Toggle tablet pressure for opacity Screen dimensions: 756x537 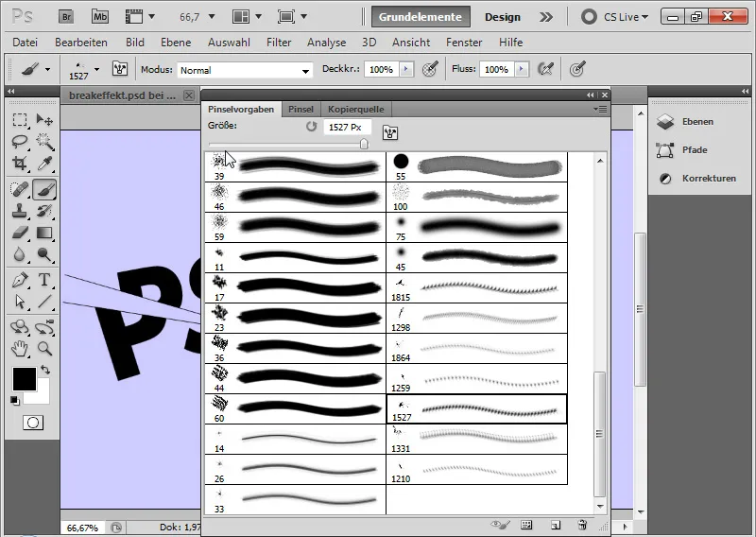pos(430,69)
